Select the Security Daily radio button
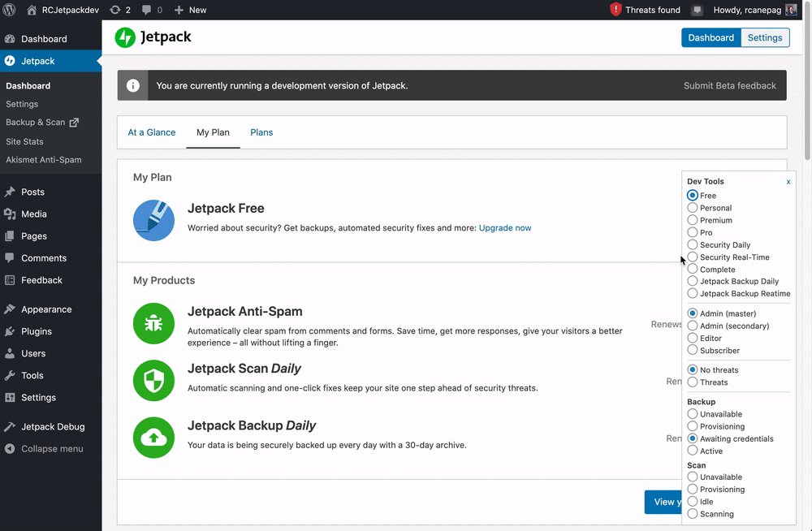Image resolution: width=812 pixels, height=531 pixels. [x=693, y=244]
